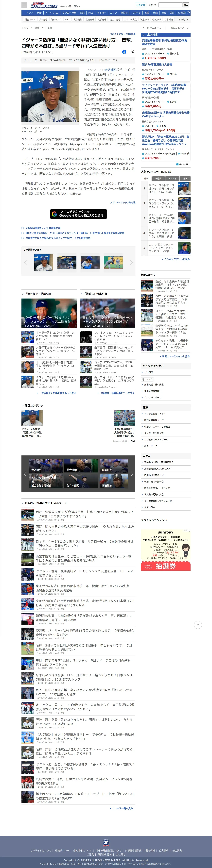Open the 侍ジャパン sub-navigation item
This screenshot has height=868, width=212.
tap(56, 19)
